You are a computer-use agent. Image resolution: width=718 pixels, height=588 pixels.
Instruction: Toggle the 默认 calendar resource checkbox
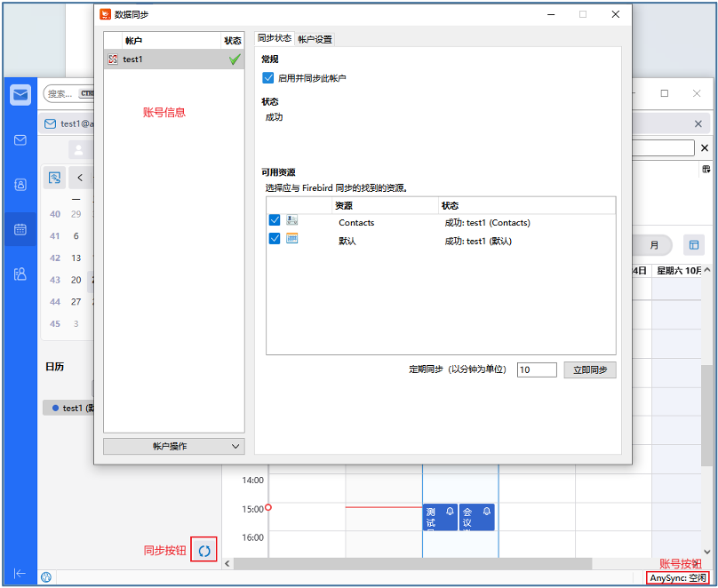pyautogui.click(x=275, y=239)
